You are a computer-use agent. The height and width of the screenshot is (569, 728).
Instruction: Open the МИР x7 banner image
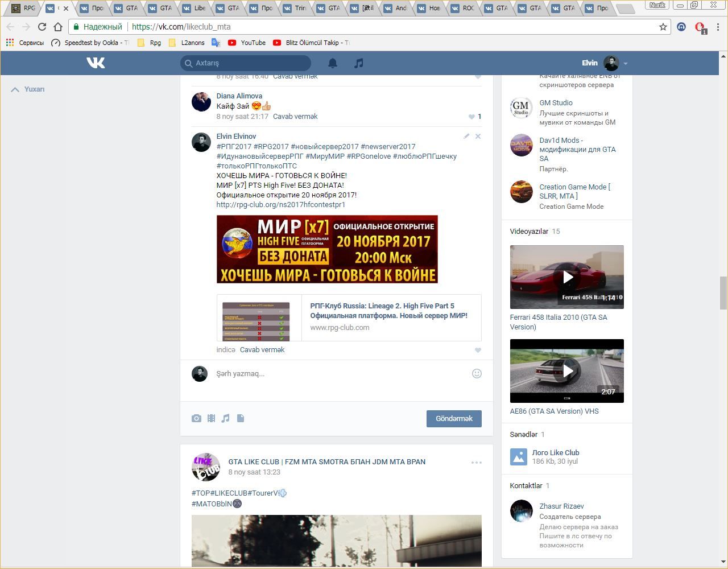[327, 249]
